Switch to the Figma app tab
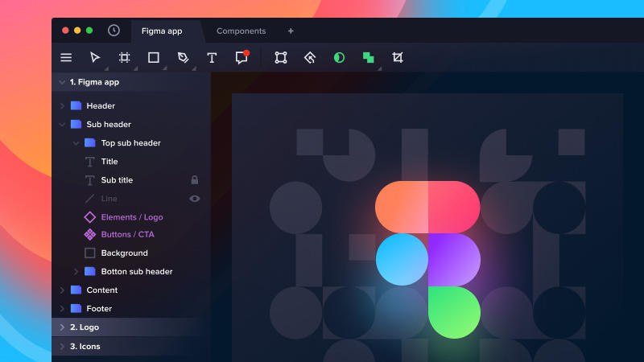 coord(162,31)
